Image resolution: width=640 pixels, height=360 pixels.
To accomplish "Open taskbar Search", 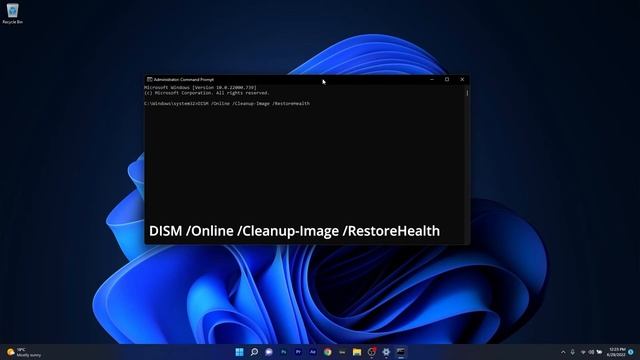I will (254, 352).
